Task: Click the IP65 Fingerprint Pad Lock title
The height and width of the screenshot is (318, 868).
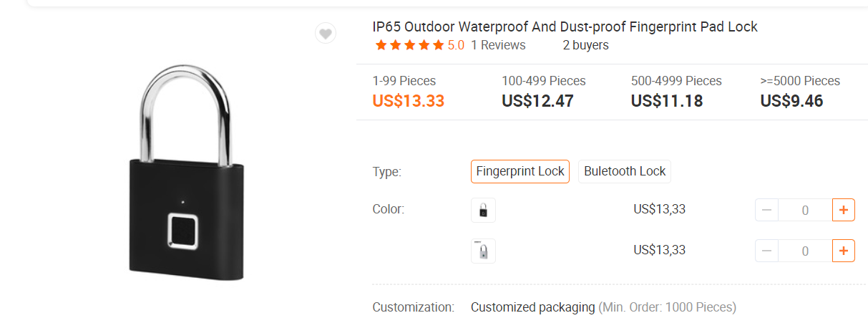Action: click(565, 27)
